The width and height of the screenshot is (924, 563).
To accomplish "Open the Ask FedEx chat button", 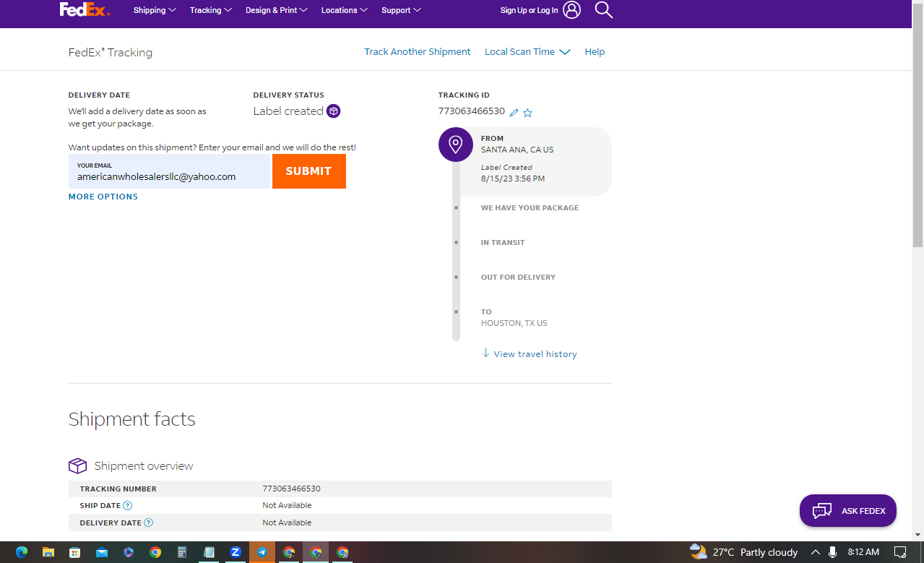I will tap(848, 511).
